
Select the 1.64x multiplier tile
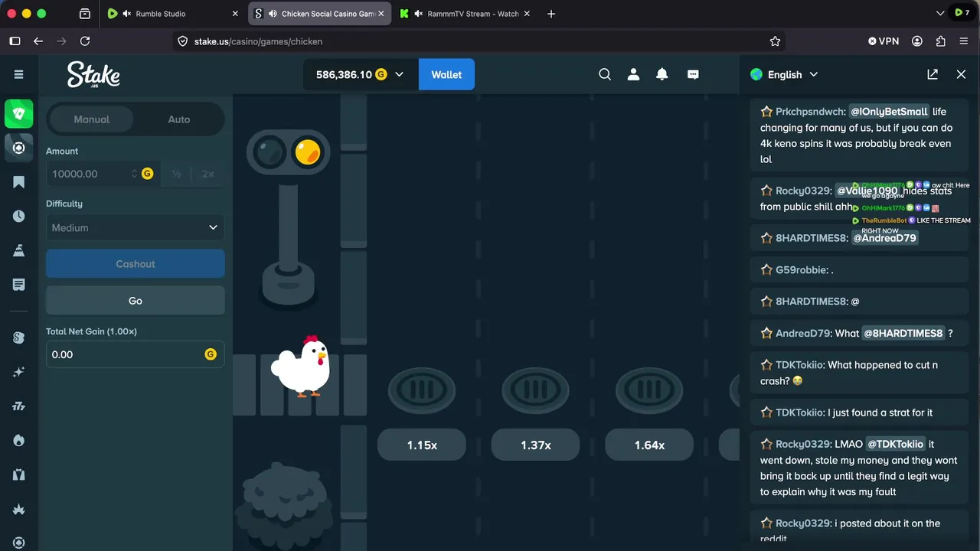coord(649,445)
